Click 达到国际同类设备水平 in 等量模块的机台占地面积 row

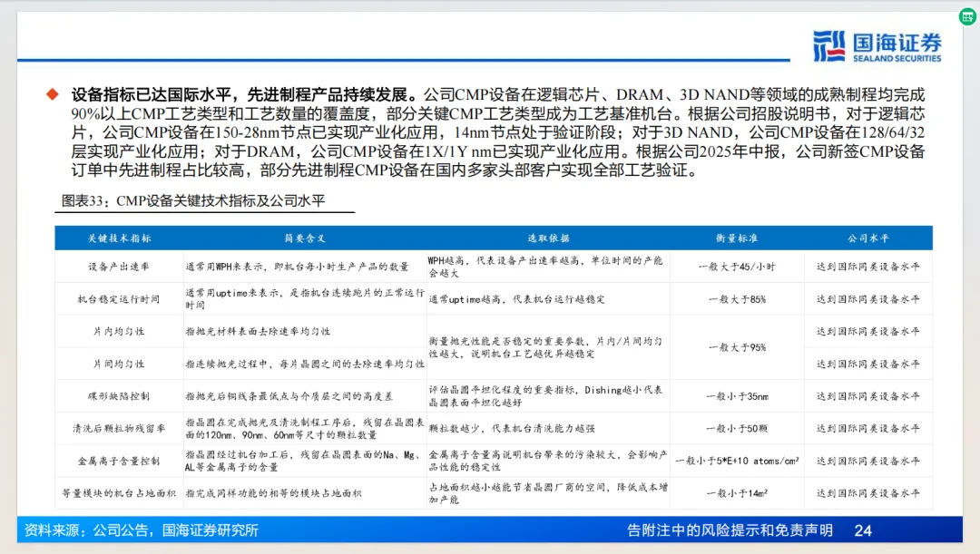868,493
